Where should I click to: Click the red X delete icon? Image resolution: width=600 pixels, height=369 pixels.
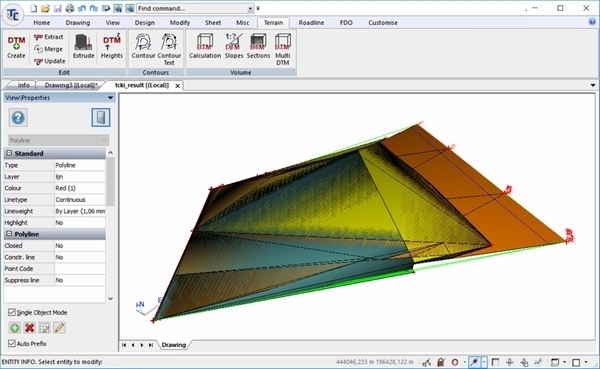pyautogui.click(x=29, y=328)
